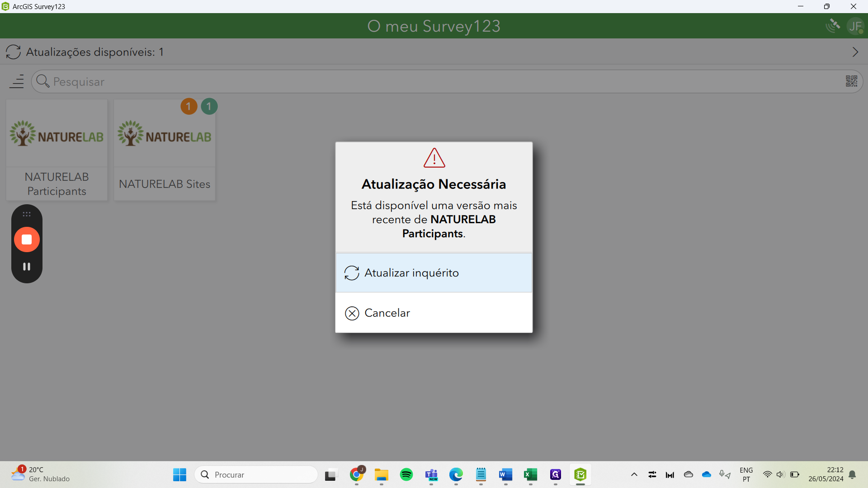Expand the updates banner with the chevron arrow

click(855, 52)
